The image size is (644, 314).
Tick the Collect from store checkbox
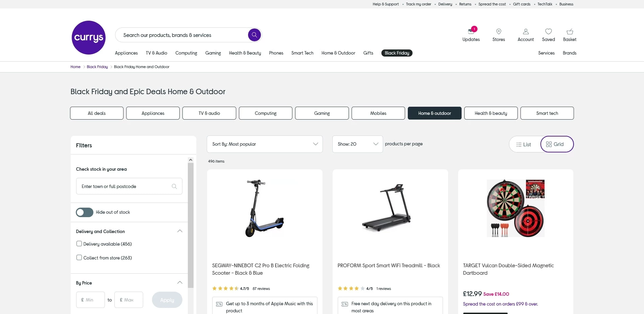coord(79,258)
